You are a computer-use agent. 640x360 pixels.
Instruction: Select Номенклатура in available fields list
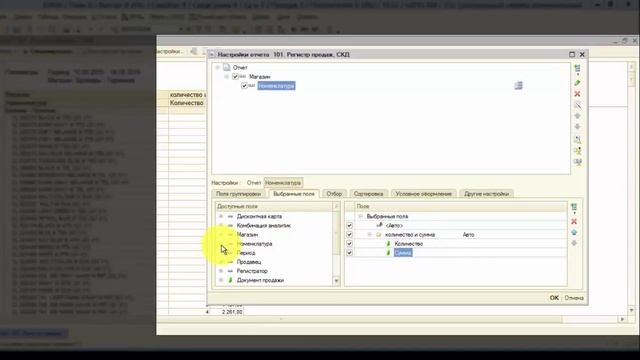click(x=254, y=244)
